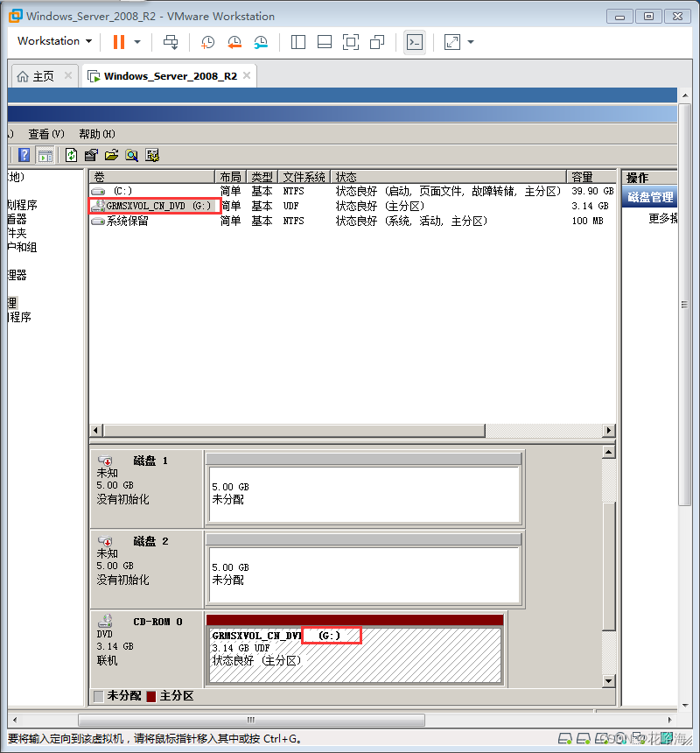Click the VM view vertical scroll-up arrow
The height and width of the screenshot is (753, 700).
click(685, 95)
